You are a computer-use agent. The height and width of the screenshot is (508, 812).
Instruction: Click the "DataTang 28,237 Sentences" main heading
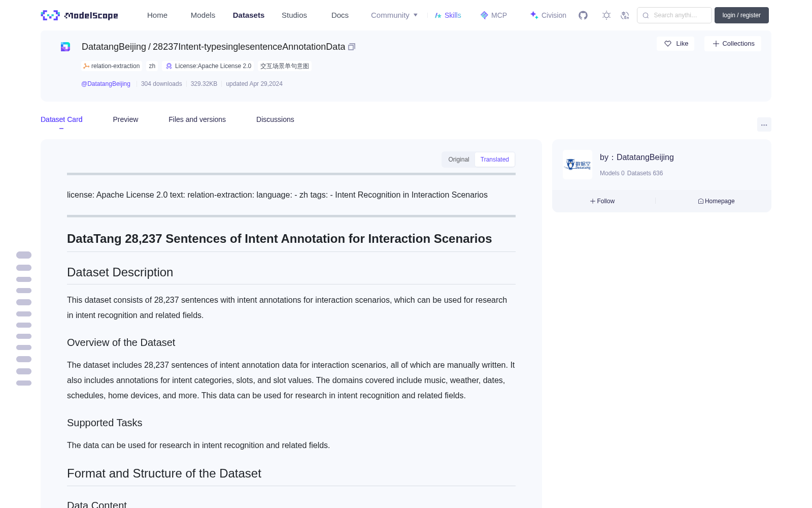[279, 239]
